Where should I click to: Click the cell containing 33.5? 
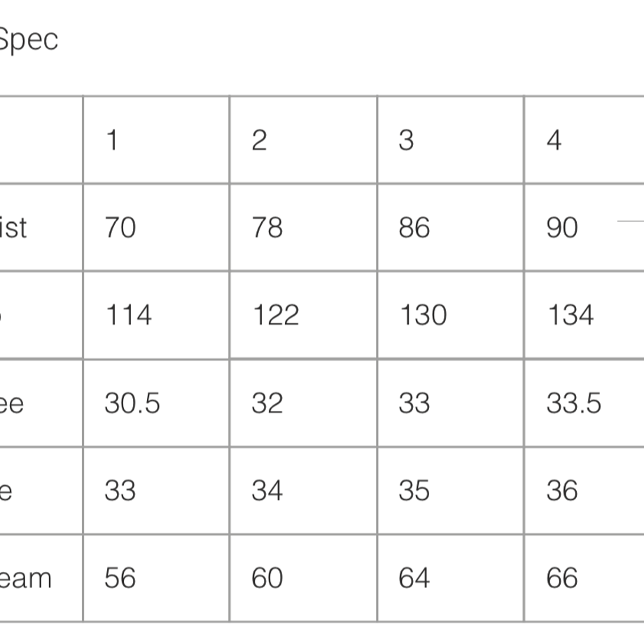point(584,403)
